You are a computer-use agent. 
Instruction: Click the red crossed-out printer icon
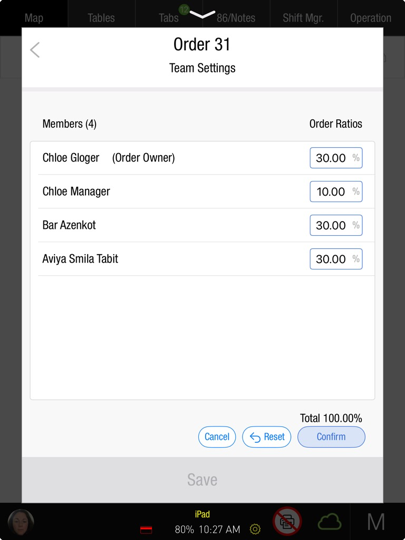287,522
